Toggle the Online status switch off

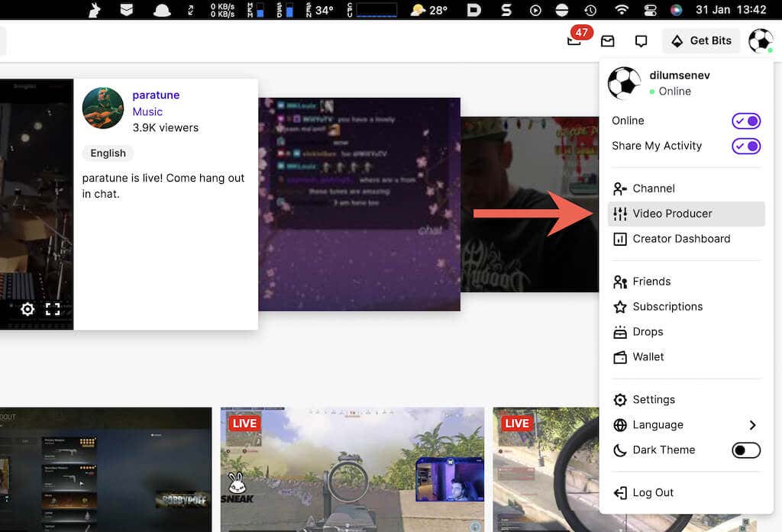pos(745,121)
